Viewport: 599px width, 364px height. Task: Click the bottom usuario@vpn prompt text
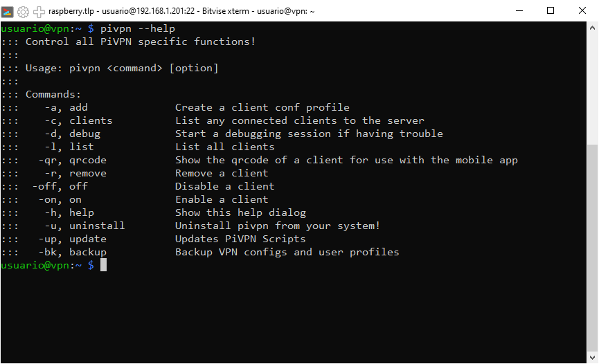[42, 265]
